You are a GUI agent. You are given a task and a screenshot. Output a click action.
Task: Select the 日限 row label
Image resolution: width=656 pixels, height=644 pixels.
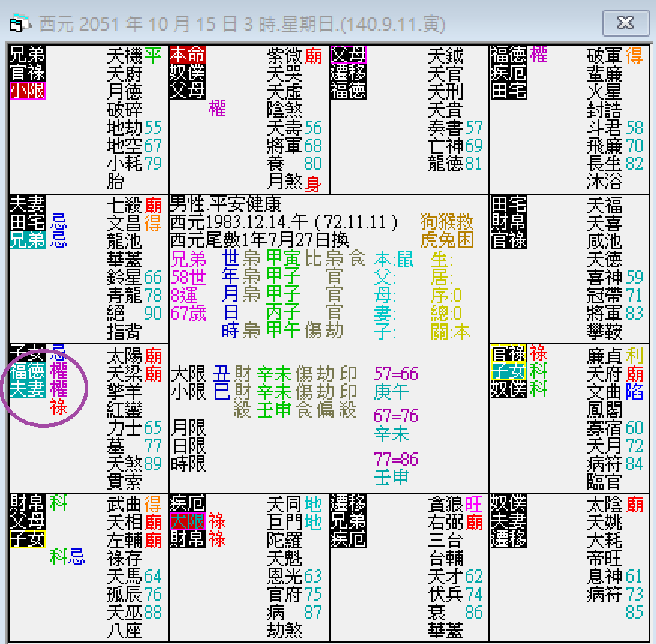point(188,446)
